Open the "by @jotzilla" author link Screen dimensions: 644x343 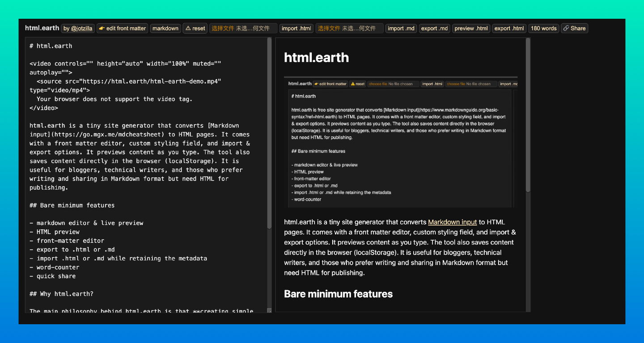78,28
